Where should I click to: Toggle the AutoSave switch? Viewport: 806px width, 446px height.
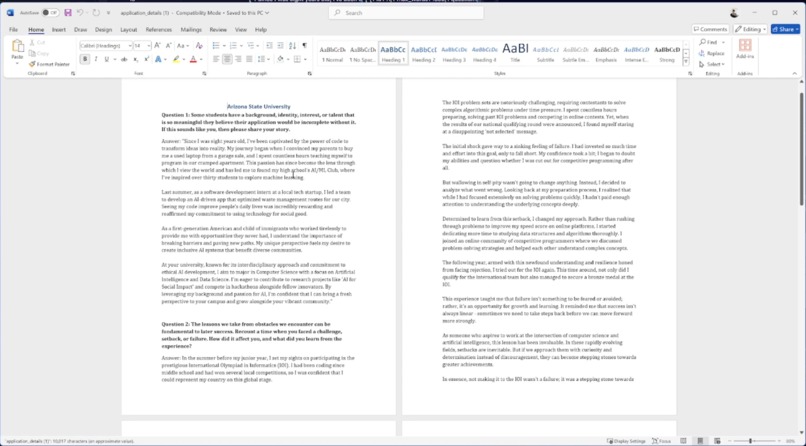50,12
